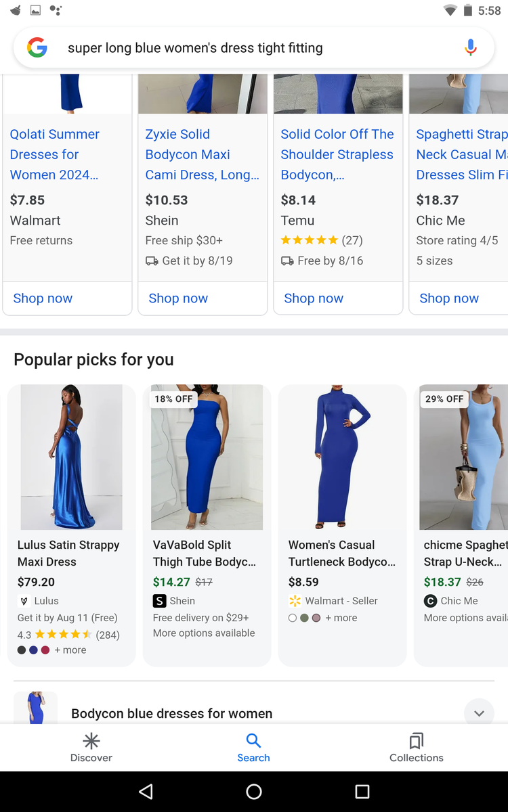Open Zyxie Solid Bodycon Maxi Cami Dress link
Viewport: 508px width, 812px height.
click(x=202, y=154)
